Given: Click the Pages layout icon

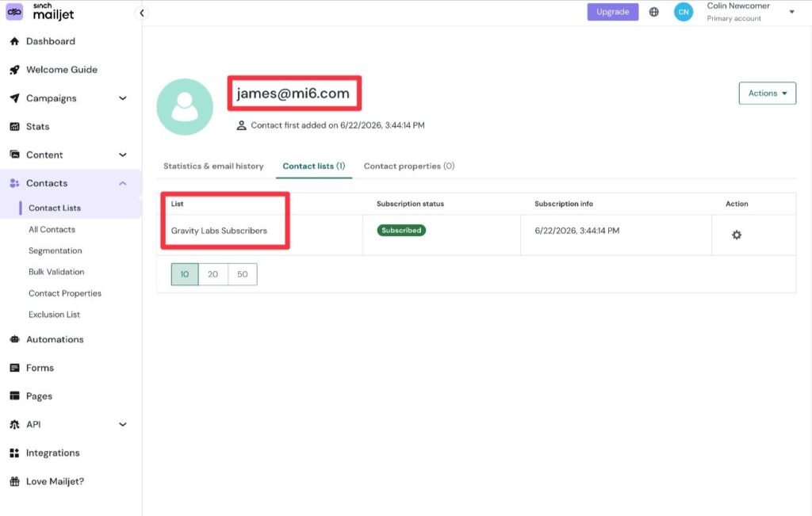Looking at the screenshot, I should (14, 396).
